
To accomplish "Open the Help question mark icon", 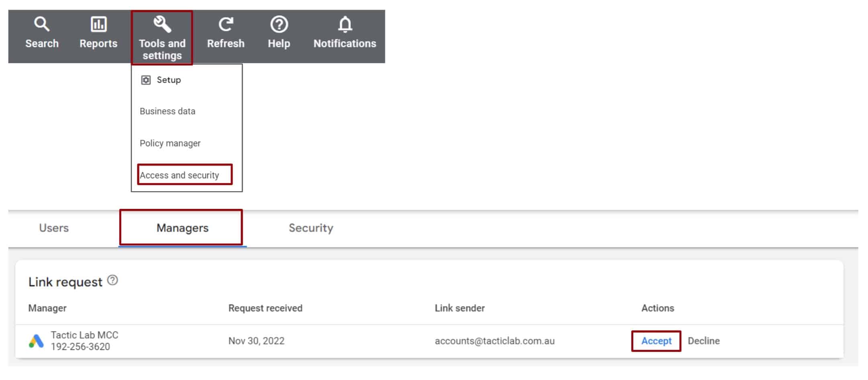I will (x=279, y=25).
